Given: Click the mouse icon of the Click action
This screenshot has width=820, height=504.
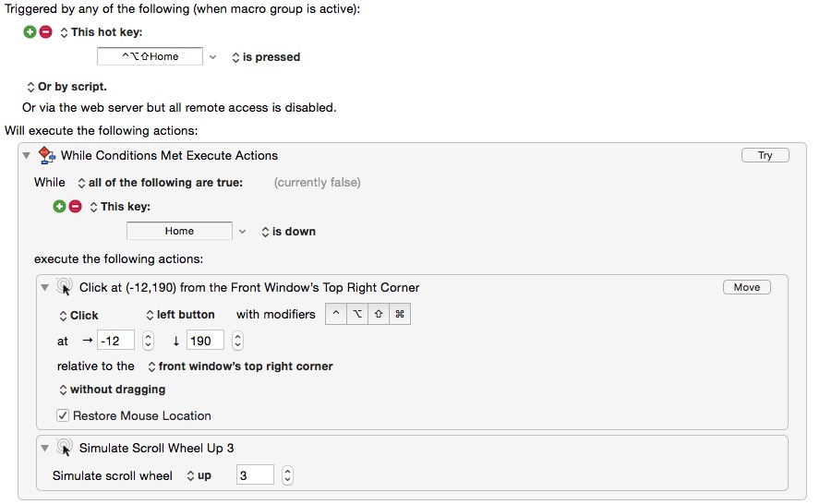Looking at the screenshot, I should (x=65, y=287).
